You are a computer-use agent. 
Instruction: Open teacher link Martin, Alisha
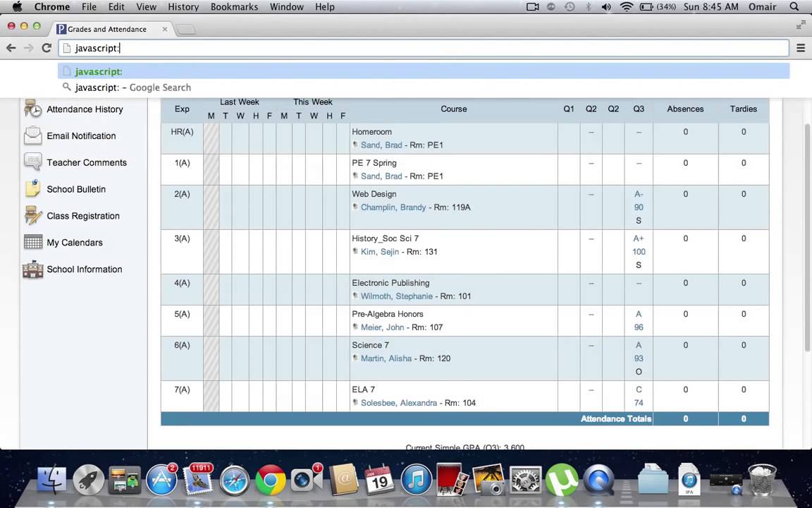point(386,358)
